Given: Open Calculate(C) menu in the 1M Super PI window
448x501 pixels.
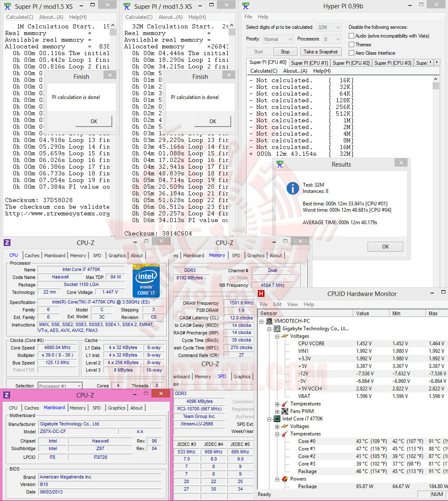Looking at the screenshot, I should point(20,17).
